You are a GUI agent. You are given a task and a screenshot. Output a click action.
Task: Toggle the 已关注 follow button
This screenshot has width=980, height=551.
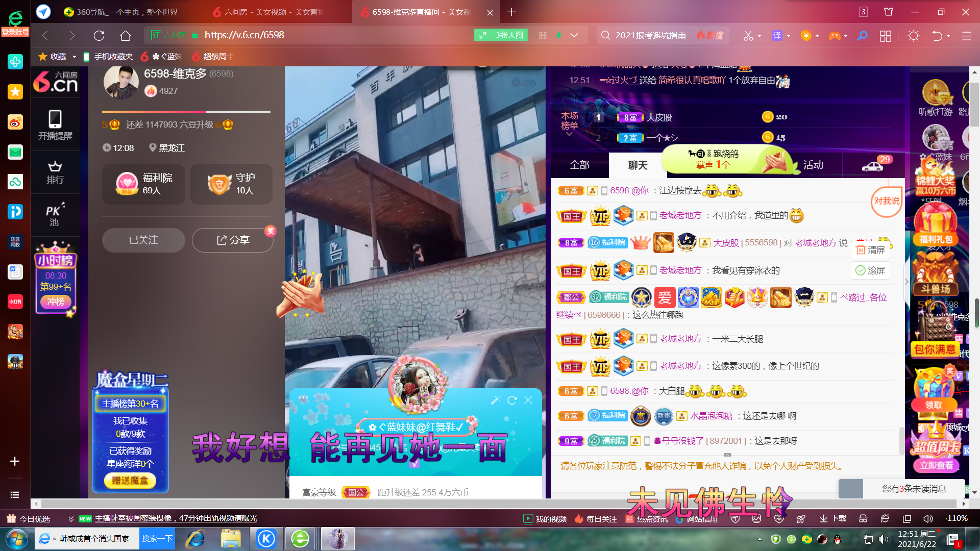pos(143,240)
